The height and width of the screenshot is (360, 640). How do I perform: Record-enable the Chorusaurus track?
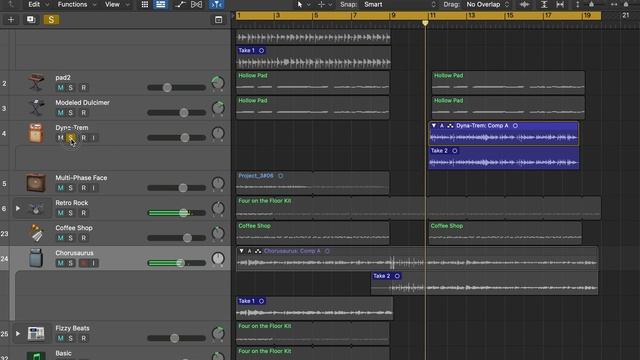click(x=84, y=263)
